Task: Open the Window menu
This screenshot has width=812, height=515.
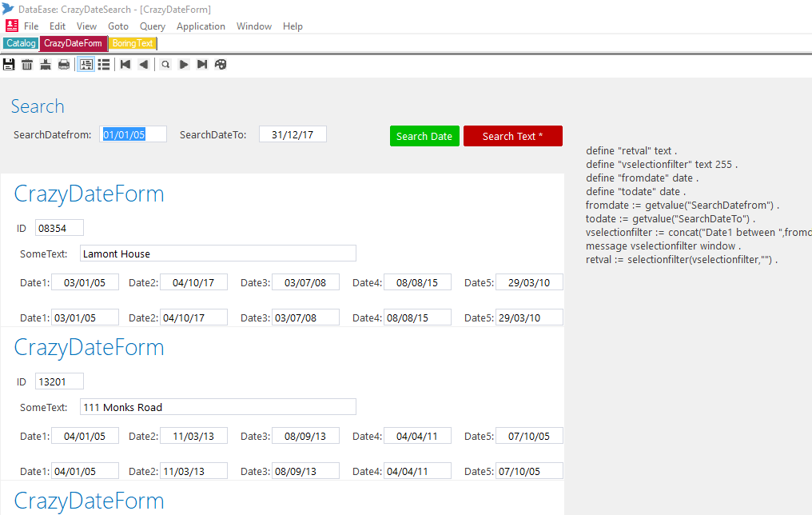Action: point(254,26)
